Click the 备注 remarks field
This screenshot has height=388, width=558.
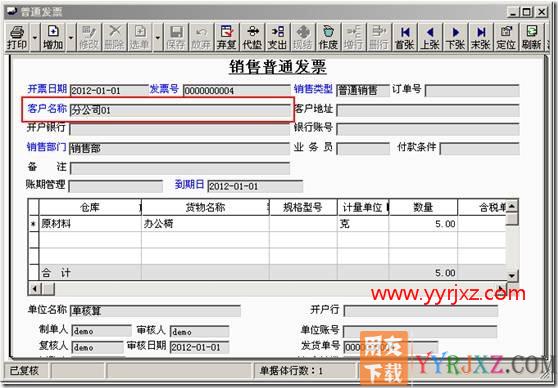180,168
